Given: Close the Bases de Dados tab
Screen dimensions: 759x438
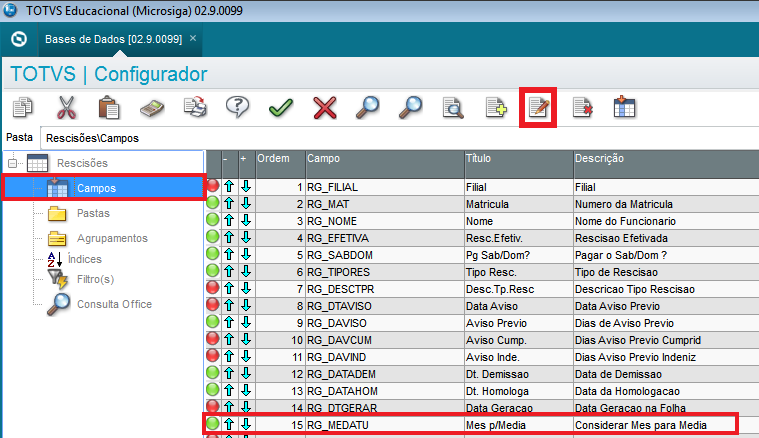Looking at the screenshot, I should click(x=193, y=38).
